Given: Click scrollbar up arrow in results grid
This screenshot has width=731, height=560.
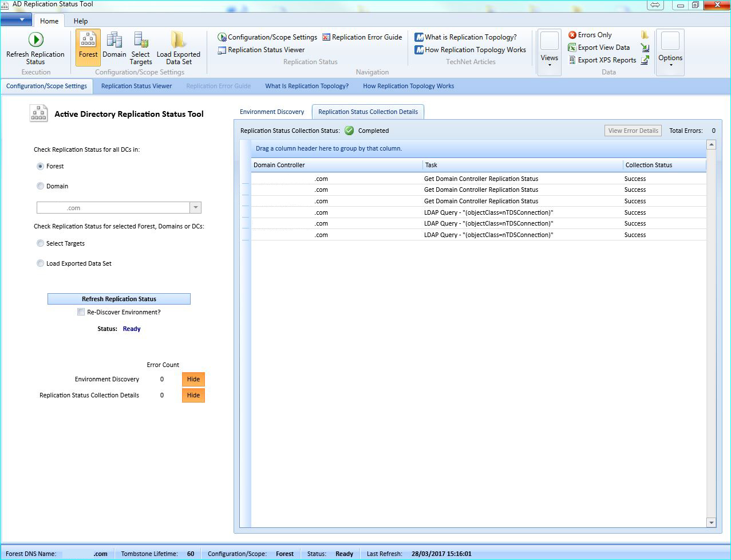Looking at the screenshot, I should pyautogui.click(x=712, y=145).
